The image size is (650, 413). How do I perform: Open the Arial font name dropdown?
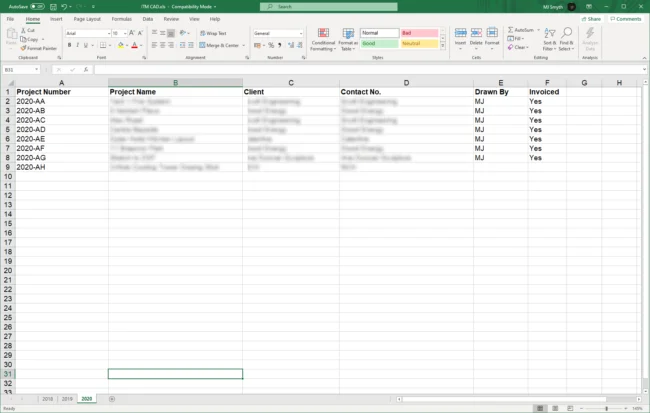coord(108,33)
